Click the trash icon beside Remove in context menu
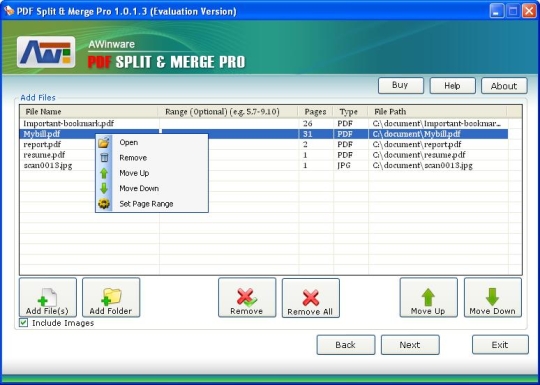This screenshot has width=540, height=385. (104, 158)
